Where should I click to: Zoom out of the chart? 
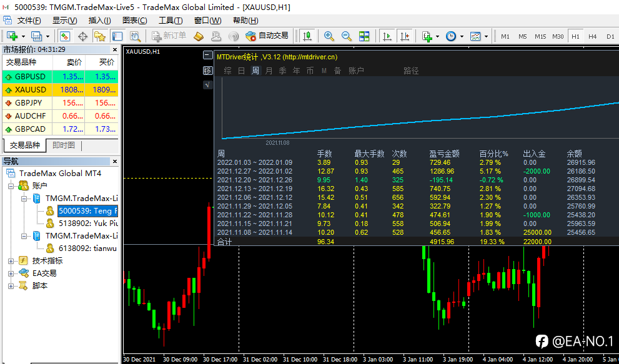[x=346, y=36]
